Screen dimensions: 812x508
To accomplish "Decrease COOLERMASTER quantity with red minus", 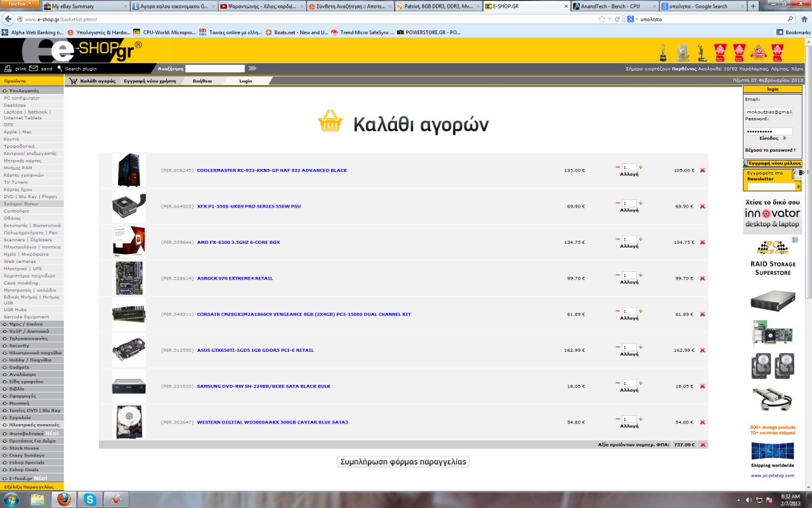I will pos(618,167).
